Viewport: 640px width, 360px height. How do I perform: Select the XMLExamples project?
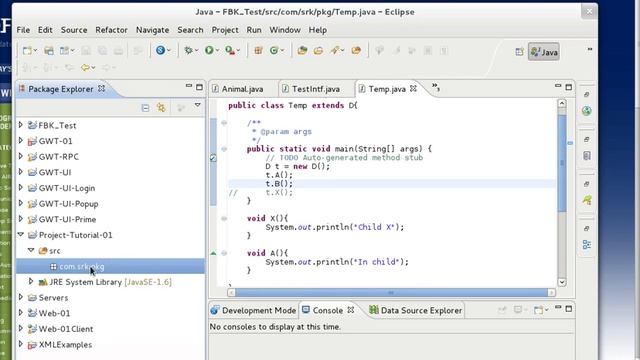[x=65, y=344]
